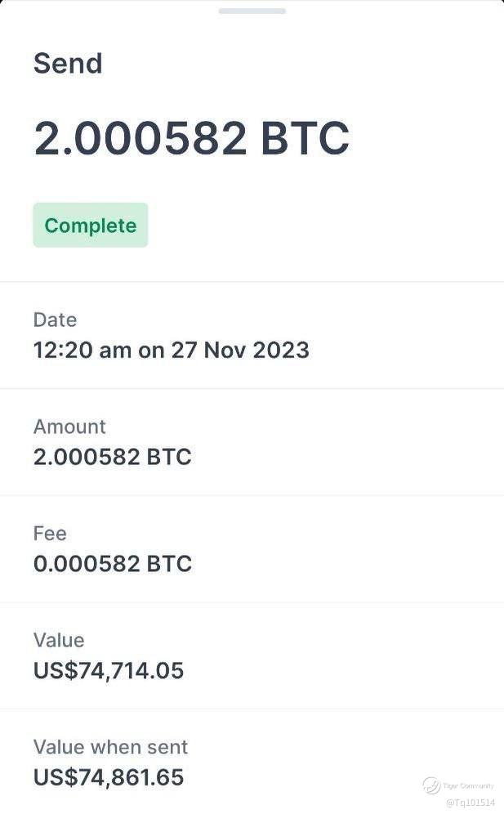Tap the Fee row
Image resolution: width=504 pixels, height=814 pixels.
(252, 549)
